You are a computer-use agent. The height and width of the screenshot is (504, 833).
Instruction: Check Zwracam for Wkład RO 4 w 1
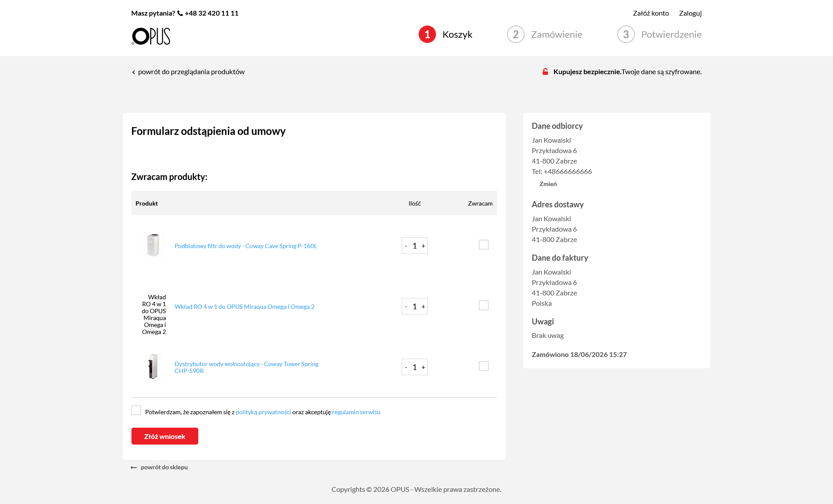[484, 305]
